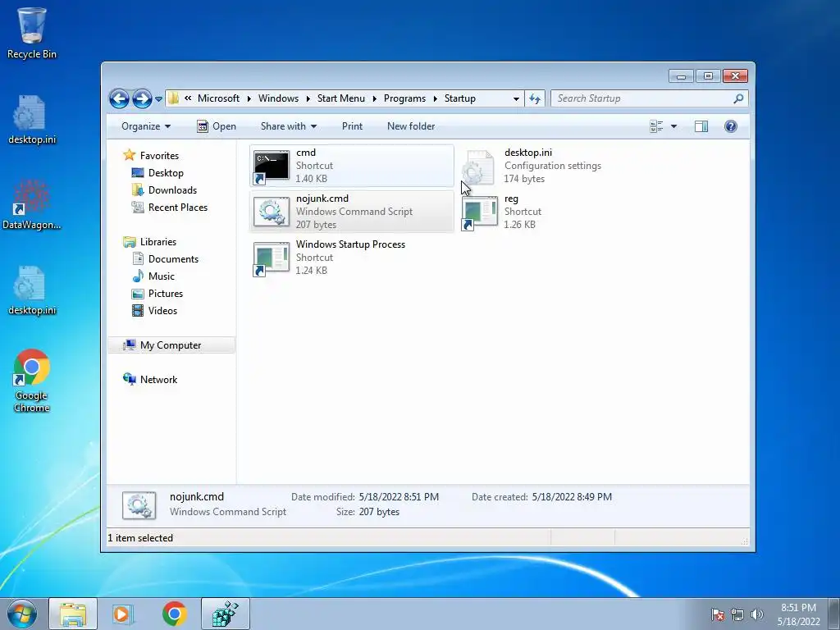
Task: Click the magnifier icon in search box
Action: pyautogui.click(x=738, y=98)
